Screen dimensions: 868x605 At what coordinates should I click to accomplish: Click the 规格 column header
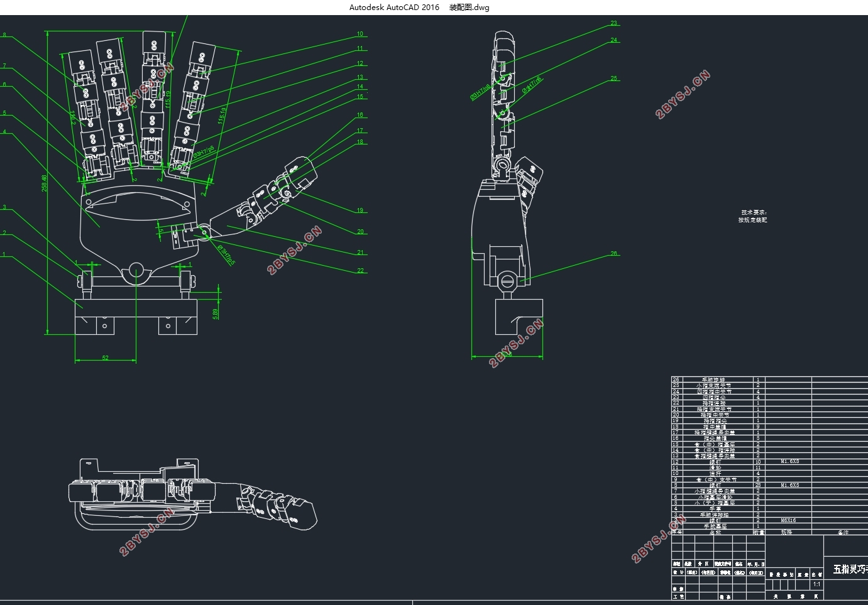[786, 532]
